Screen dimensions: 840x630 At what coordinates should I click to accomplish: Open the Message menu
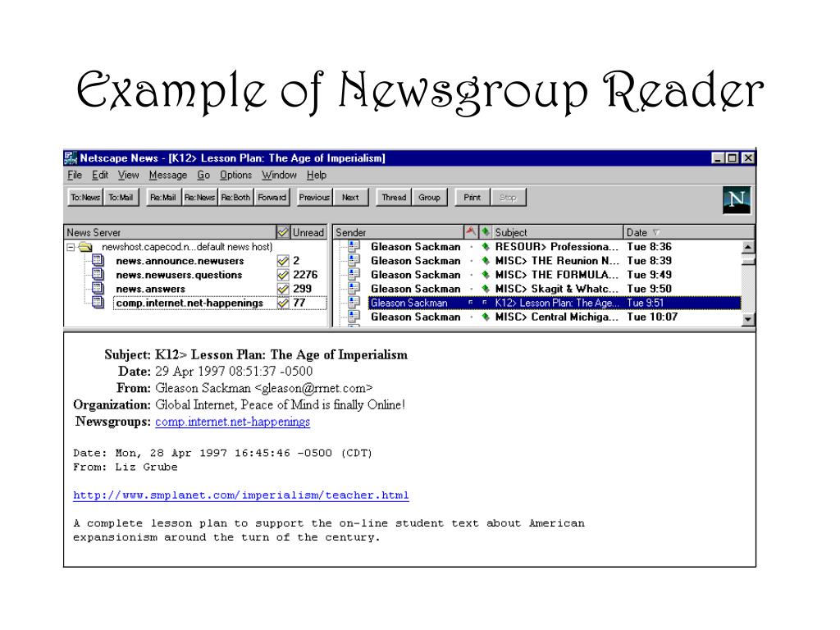pos(167,176)
